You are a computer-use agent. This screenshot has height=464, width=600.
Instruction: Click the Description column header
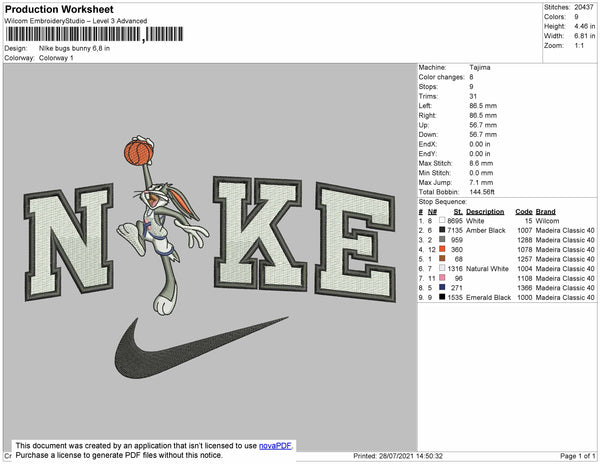[485, 212]
